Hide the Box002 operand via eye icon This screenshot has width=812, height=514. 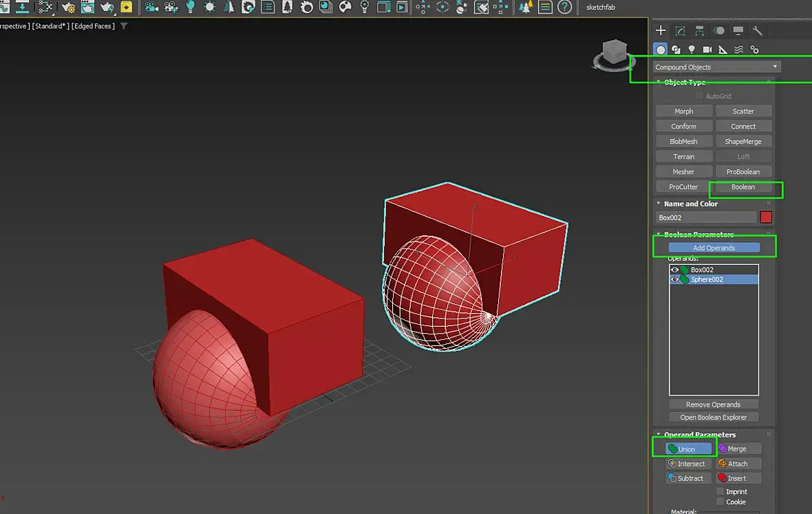tap(674, 270)
